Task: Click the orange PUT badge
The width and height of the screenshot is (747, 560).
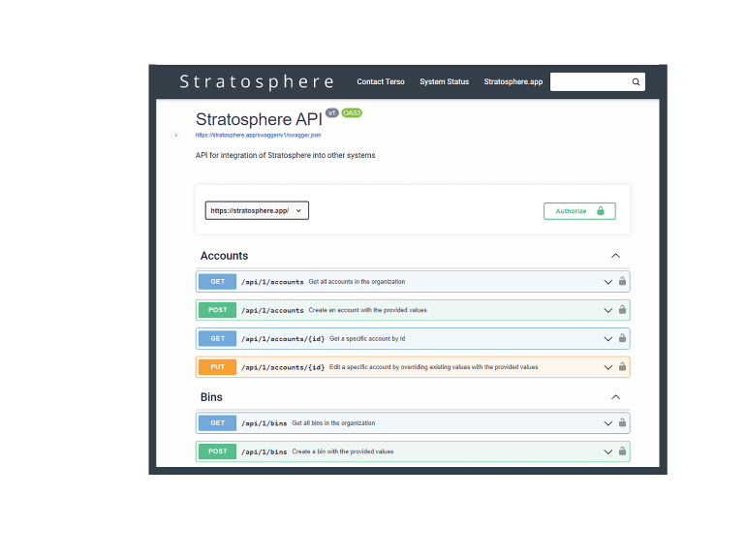Action: click(217, 367)
